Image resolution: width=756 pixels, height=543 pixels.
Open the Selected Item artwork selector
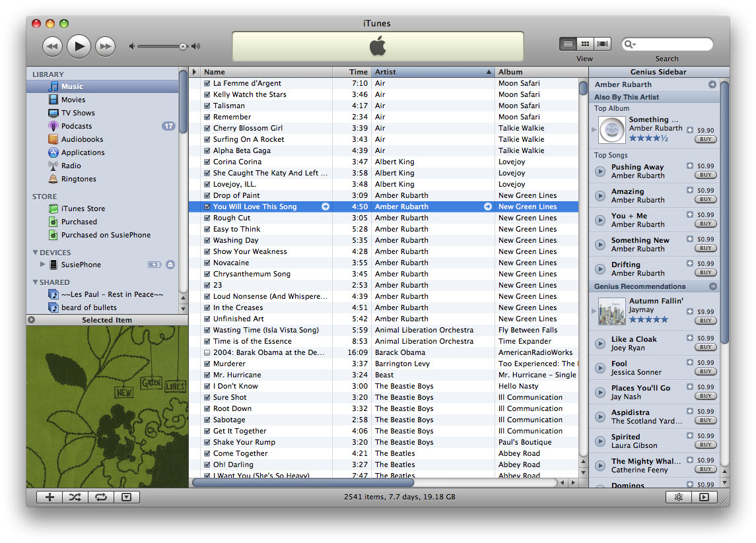click(x=31, y=320)
